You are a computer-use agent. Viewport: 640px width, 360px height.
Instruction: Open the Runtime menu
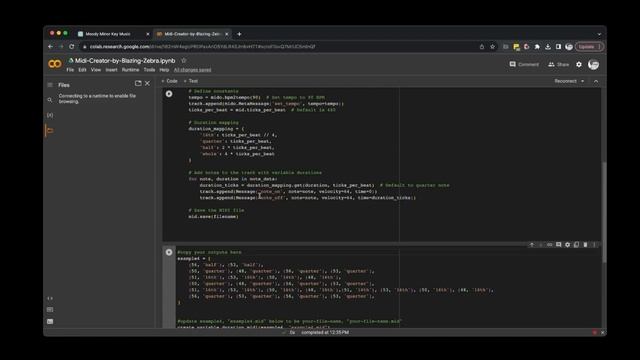[130, 70]
